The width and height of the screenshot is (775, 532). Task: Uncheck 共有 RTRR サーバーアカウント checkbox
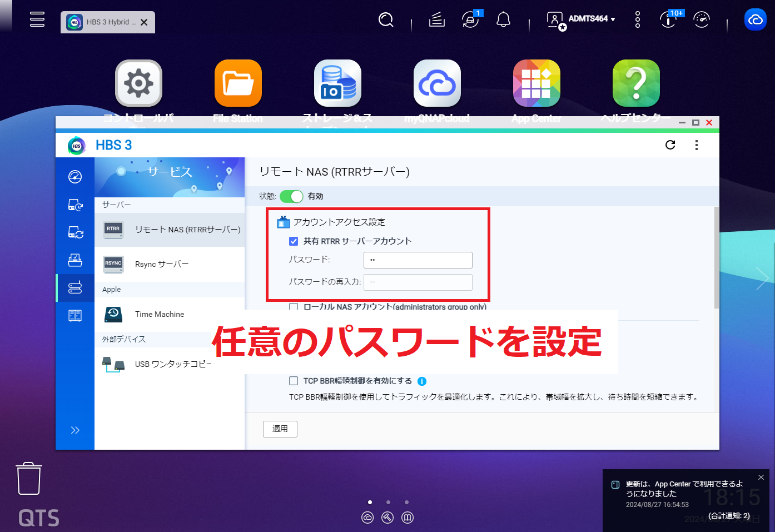[x=294, y=241]
